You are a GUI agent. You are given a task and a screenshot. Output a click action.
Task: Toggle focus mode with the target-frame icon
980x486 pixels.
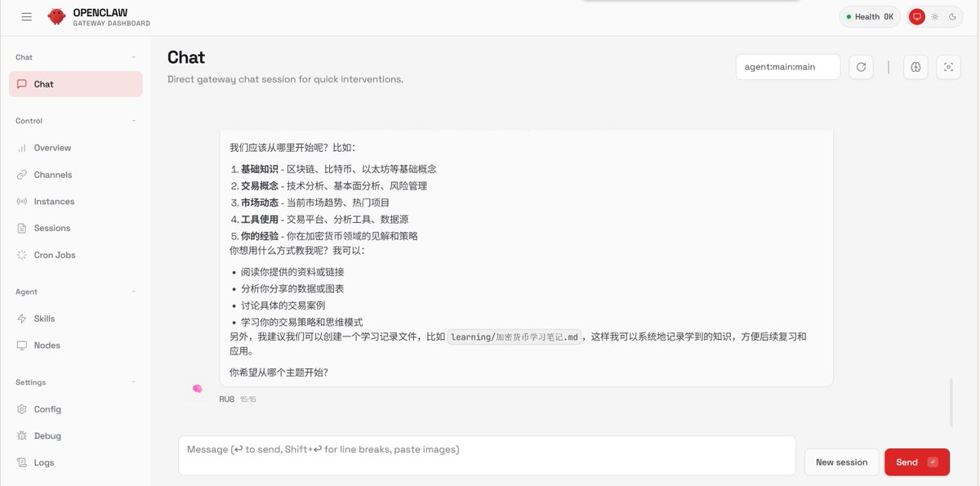click(948, 67)
